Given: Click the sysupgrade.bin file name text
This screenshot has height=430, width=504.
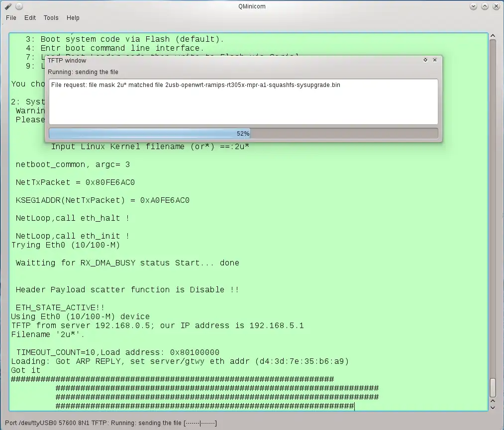Looking at the screenshot, I should pyautogui.click(x=253, y=85).
